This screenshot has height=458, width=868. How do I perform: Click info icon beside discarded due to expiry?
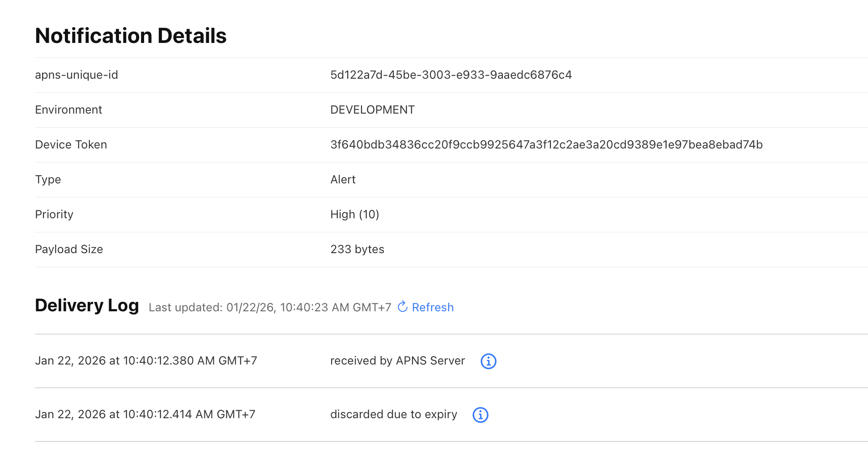pyautogui.click(x=480, y=415)
